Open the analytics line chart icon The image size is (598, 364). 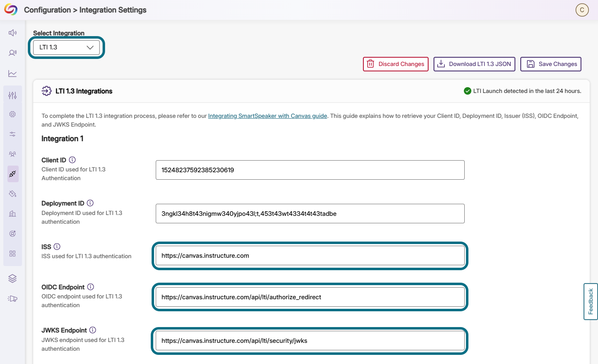[x=12, y=73]
